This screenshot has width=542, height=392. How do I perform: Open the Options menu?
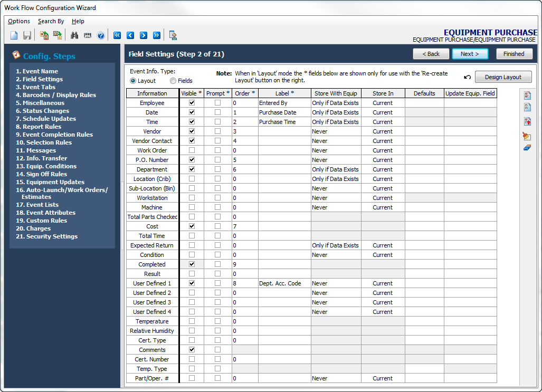(x=19, y=21)
